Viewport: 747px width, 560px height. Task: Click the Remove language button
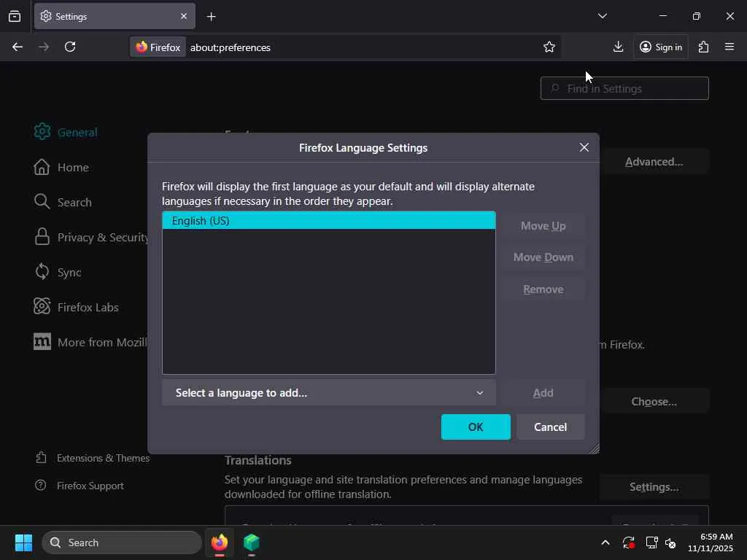tap(543, 289)
